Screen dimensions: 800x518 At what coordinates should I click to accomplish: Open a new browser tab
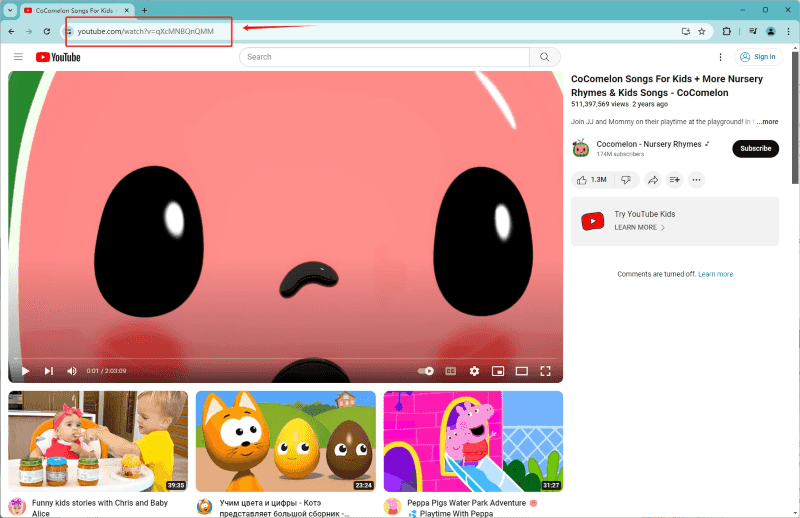pyautogui.click(x=144, y=10)
